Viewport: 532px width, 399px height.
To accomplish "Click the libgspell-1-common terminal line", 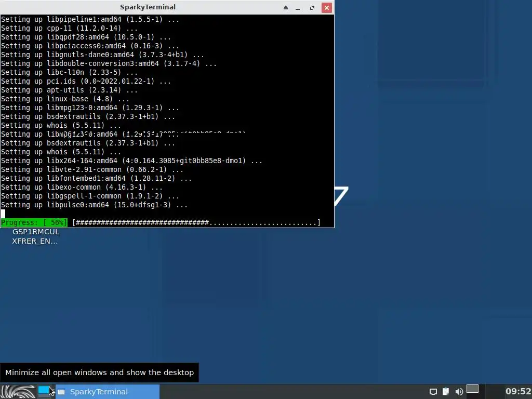I will (90, 196).
